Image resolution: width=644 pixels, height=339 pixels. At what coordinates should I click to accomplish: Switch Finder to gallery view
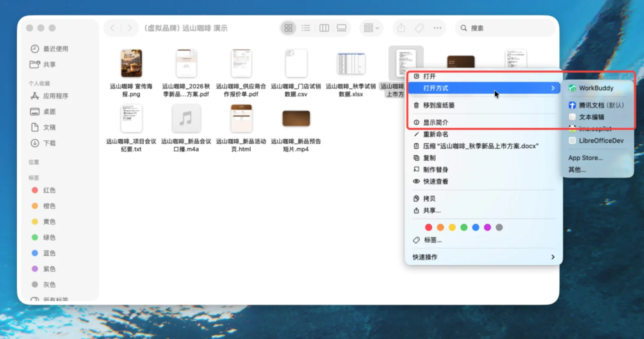coord(342,28)
